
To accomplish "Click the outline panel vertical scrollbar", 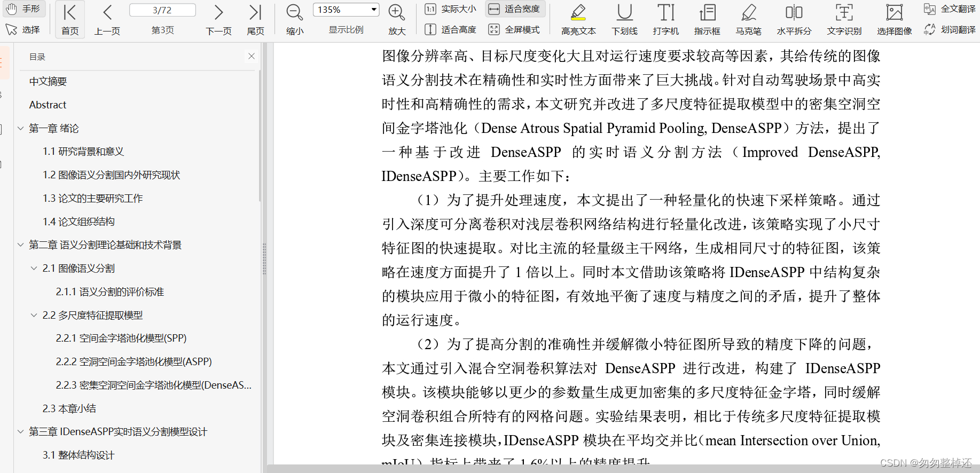I will 260,136.
